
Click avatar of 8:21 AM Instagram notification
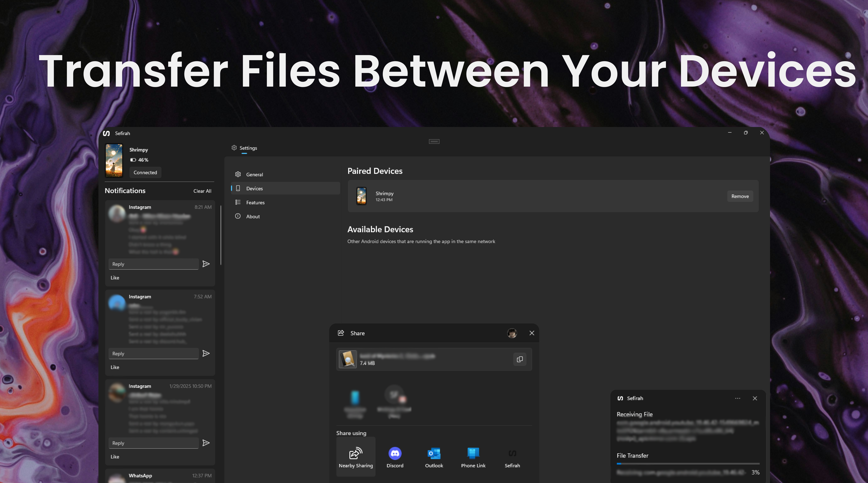tap(117, 213)
